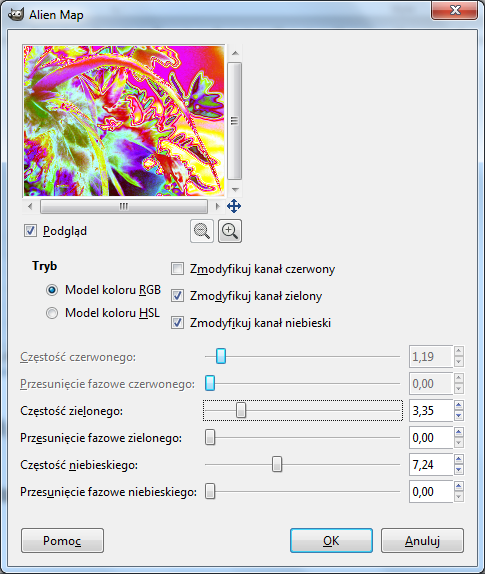The image size is (485, 574).
Task: Increase Częstość zielonego with the up stepper
Action: point(459,405)
